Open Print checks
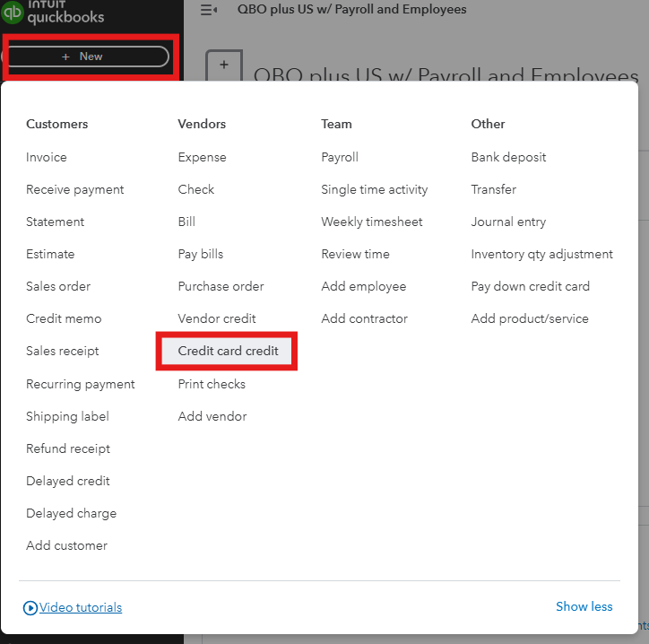The image size is (649, 644). pyautogui.click(x=212, y=384)
